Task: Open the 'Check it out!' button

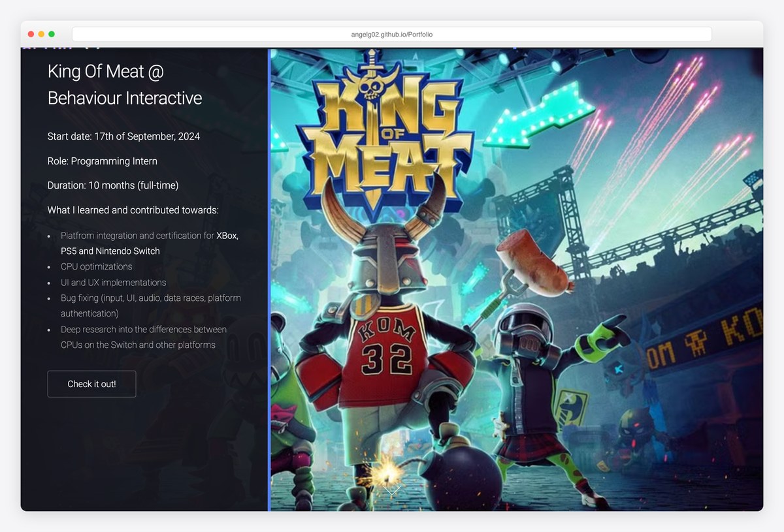Action: pos(91,384)
